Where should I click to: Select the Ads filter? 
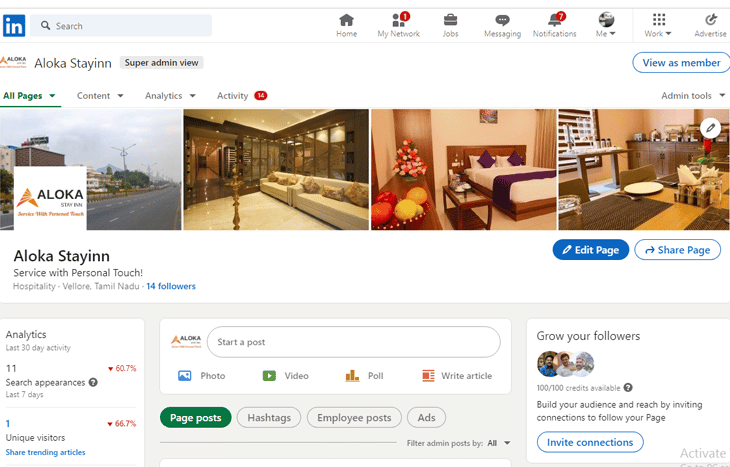[426, 418]
